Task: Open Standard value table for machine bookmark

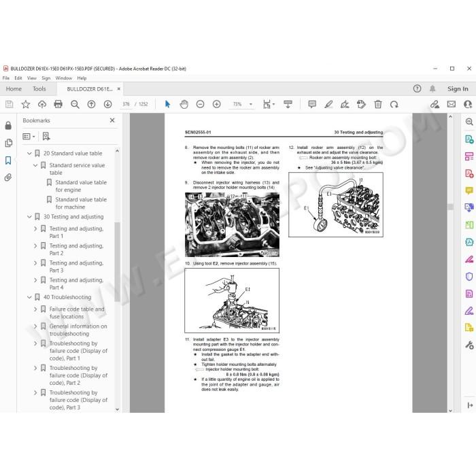Action: (81, 203)
